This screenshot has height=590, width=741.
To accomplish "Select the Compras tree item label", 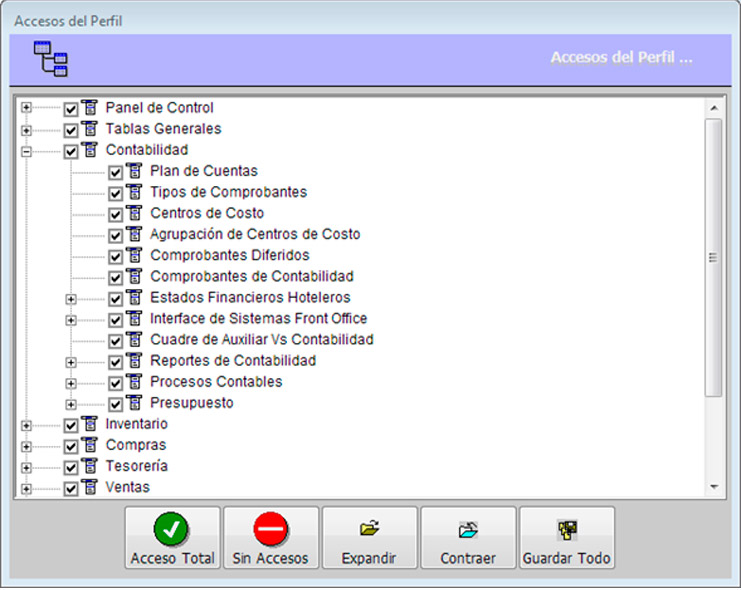I will click(136, 445).
